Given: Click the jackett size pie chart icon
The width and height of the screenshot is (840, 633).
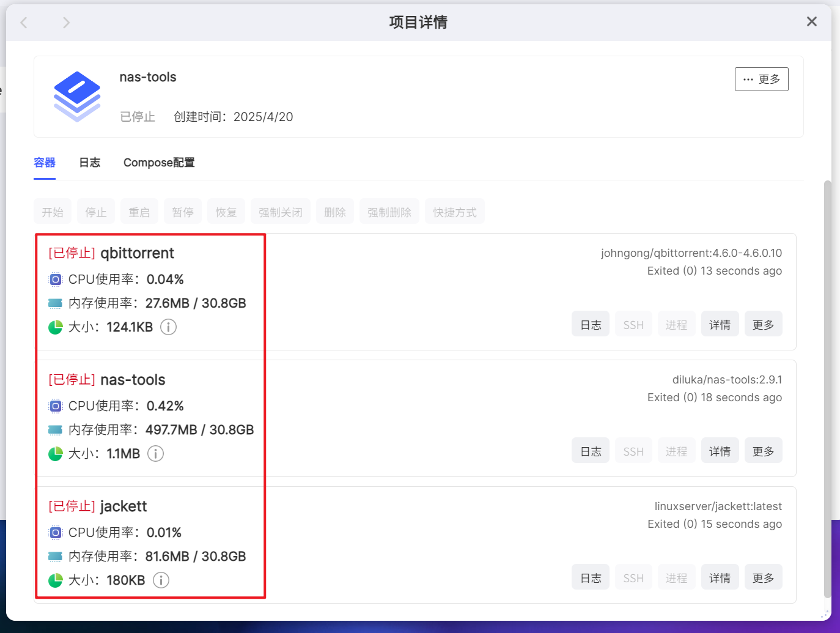Looking at the screenshot, I should (x=56, y=580).
